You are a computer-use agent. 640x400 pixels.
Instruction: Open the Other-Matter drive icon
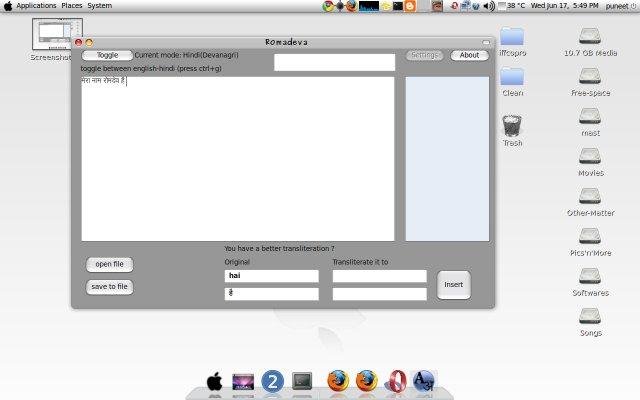tap(590, 201)
